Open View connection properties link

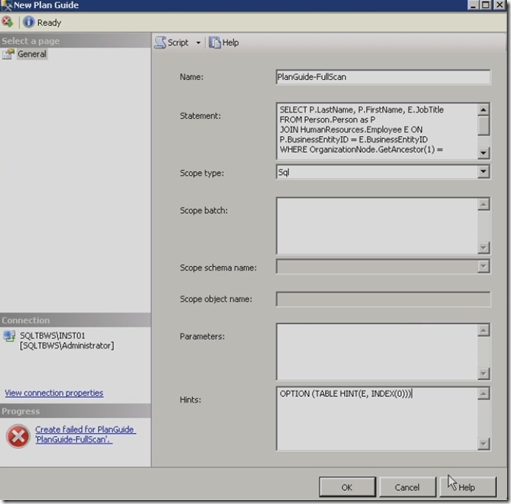[x=54, y=393]
